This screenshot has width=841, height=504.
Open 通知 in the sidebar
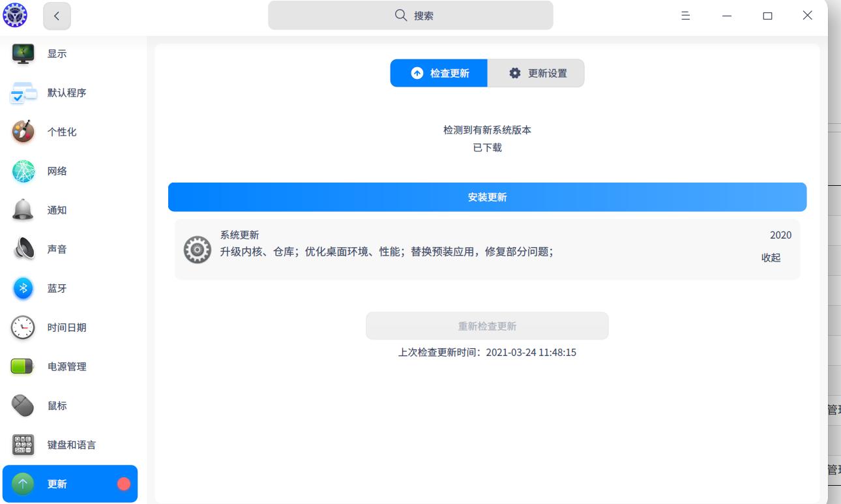pos(70,210)
